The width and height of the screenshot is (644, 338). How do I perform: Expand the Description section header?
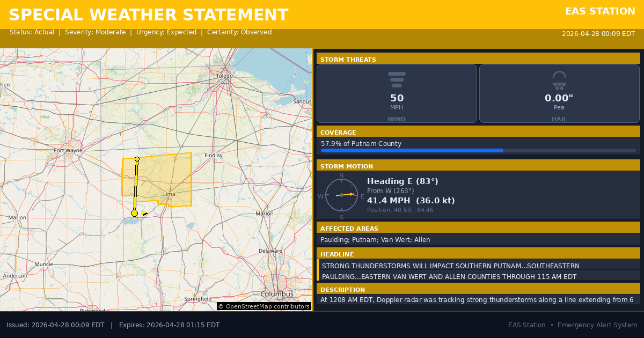pyautogui.click(x=478, y=289)
